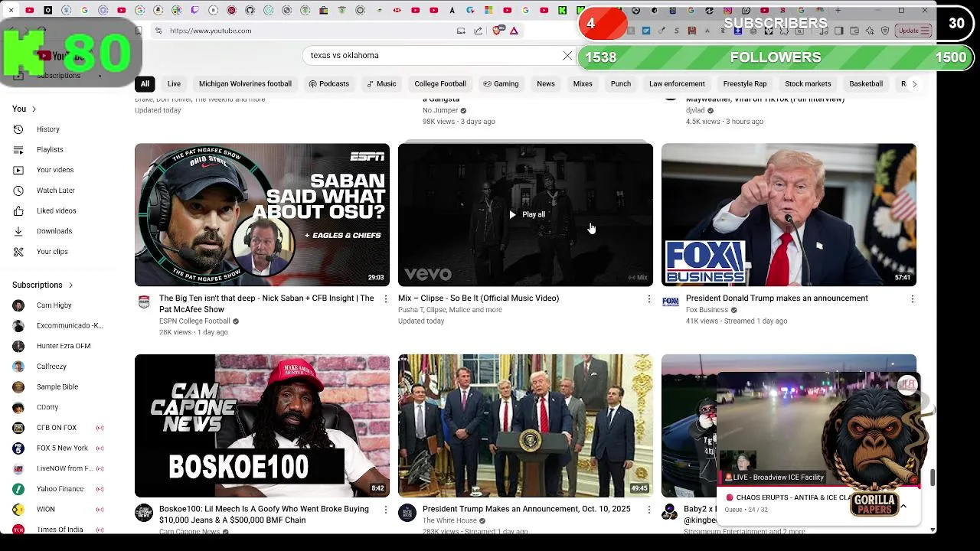The image size is (980, 551).
Task: Open Your videos in sidebar
Action: pos(55,170)
